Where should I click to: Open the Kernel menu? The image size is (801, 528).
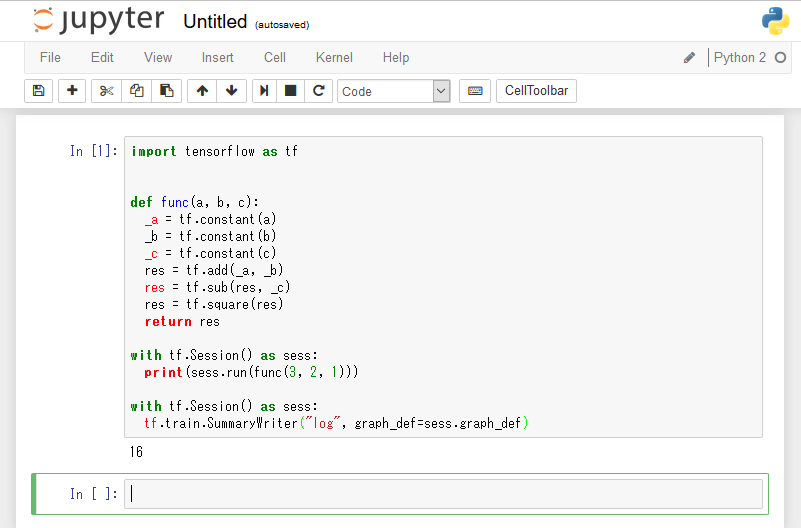[334, 57]
